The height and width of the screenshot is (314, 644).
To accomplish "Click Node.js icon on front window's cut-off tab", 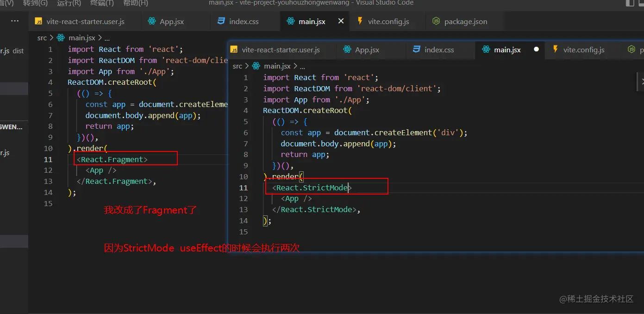I will point(631,50).
